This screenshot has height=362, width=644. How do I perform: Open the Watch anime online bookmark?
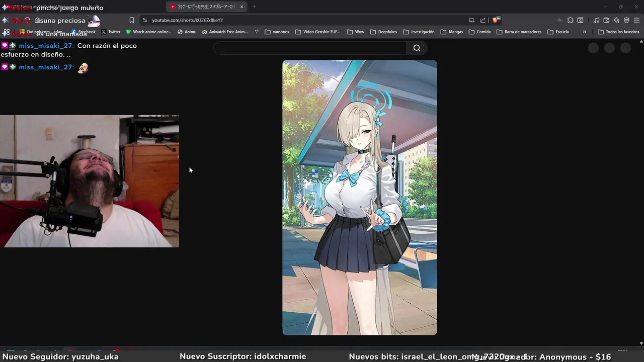coord(148,32)
